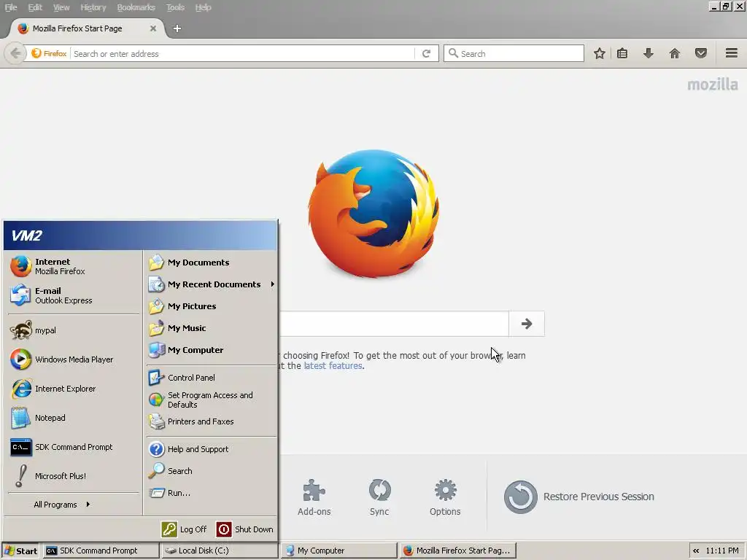
Task: Open Sync icon on start page
Action: point(379,497)
